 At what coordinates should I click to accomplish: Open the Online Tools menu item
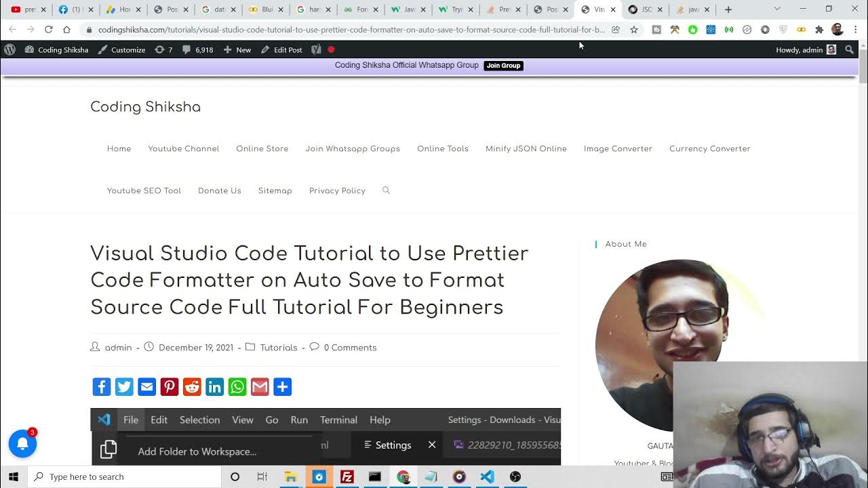442,148
